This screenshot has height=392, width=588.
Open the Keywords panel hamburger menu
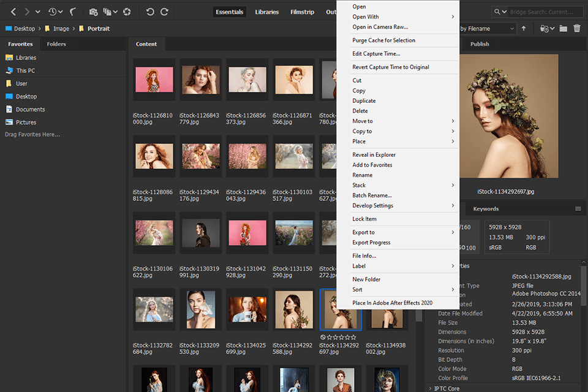[578, 209]
